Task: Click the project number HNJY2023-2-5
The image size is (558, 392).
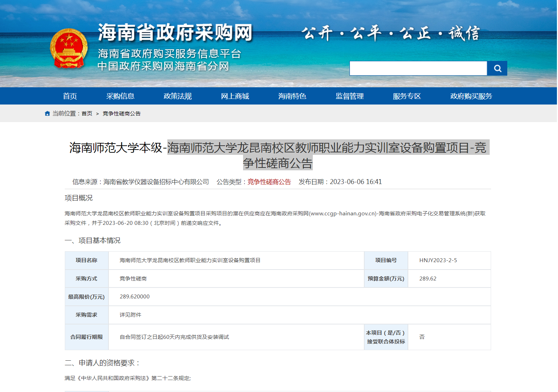Action: 438,260
